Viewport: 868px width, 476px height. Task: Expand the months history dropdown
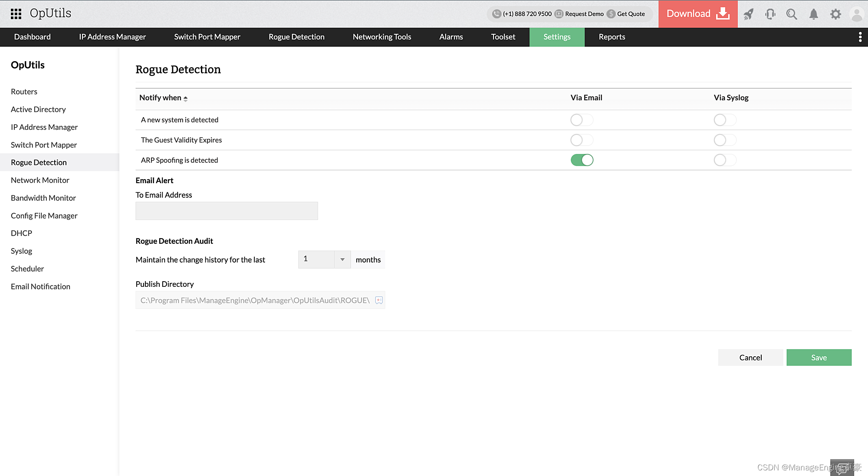pos(342,259)
